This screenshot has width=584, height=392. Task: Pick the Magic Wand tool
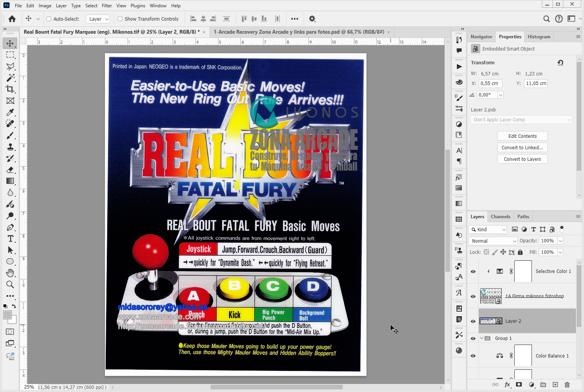10,78
